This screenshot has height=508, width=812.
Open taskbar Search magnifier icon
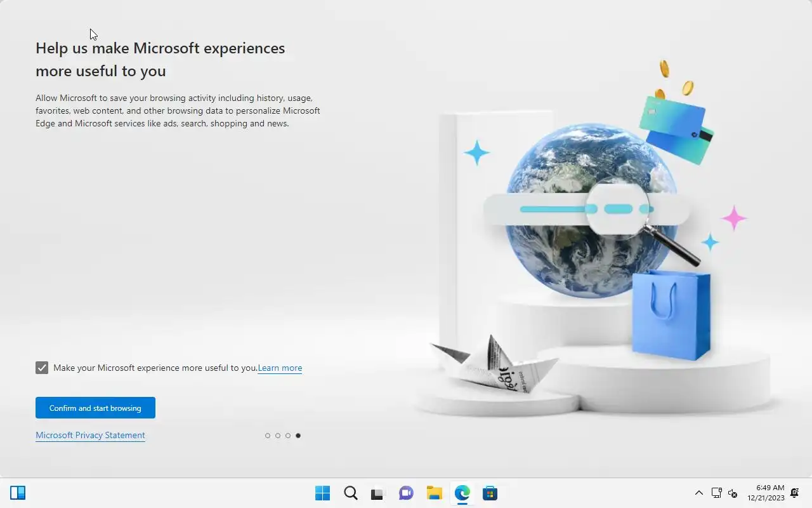[350, 493]
